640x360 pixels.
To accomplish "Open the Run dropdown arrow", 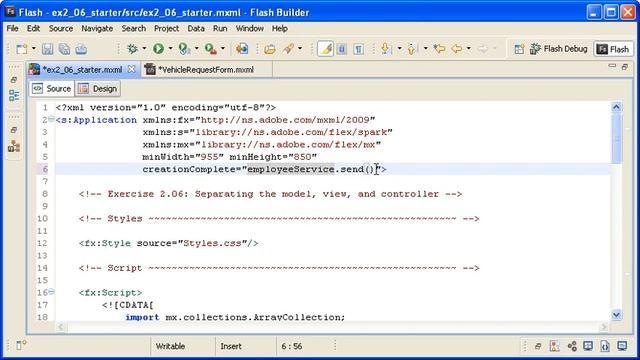I will pos(170,49).
